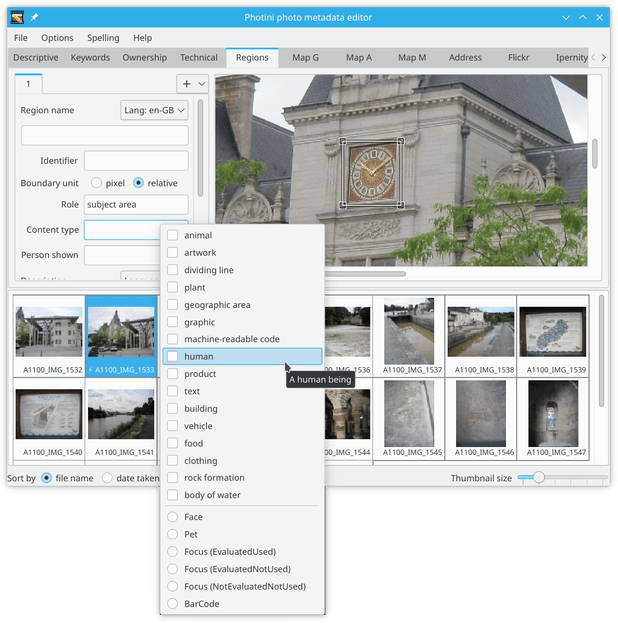Sort thumbnails by file name
The height and width of the screenshot is (623, 618).
(46, 478)
